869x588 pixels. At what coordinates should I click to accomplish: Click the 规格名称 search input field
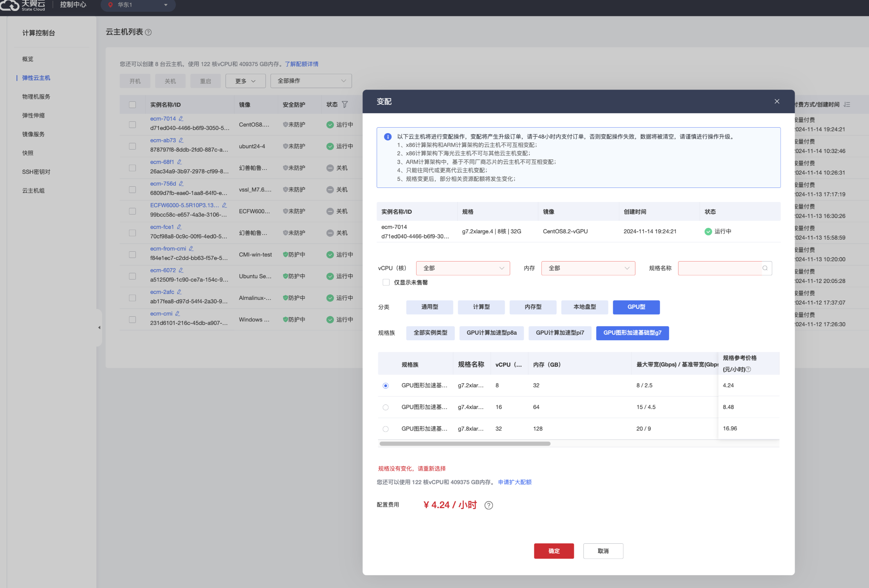click(x=725, y=268)
